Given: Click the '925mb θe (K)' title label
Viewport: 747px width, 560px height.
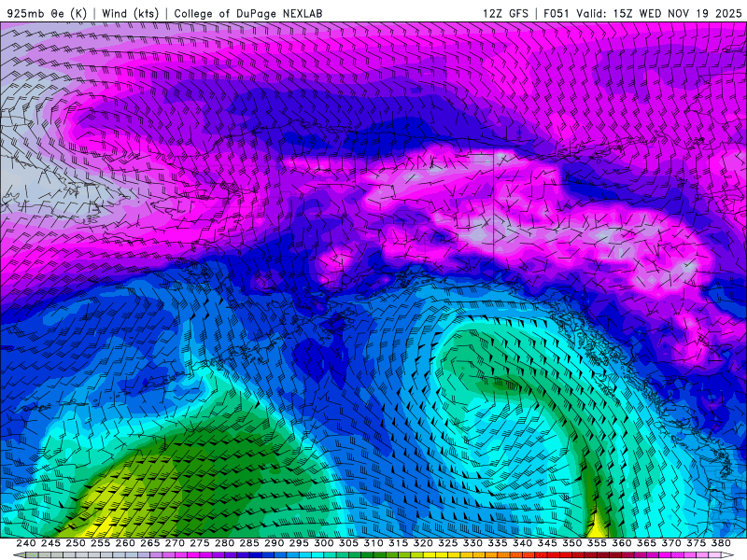Looking at the screenshot, I should [x=46, y=13].
